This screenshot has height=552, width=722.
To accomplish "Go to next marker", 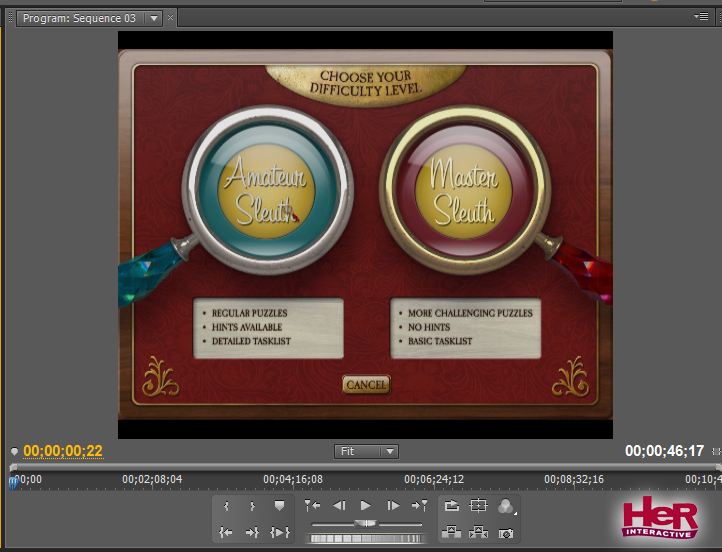I will 419,506.
